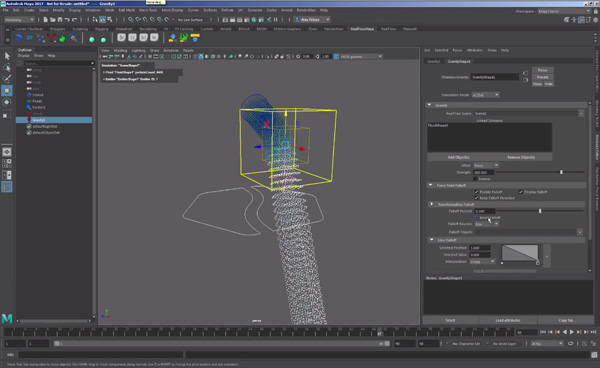The image size is (600, 368).
Task: Play the timeline backward
Action: 565,332
